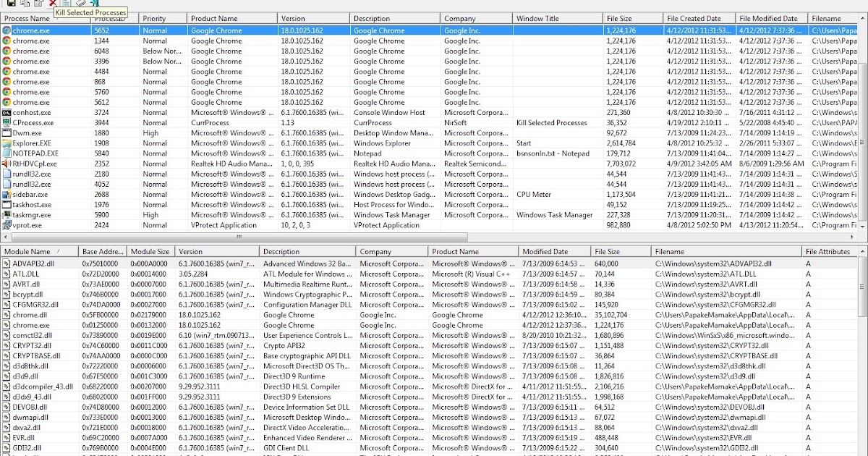
Task: Select the dwmapi.dll module row
Action: click(429, 417)
